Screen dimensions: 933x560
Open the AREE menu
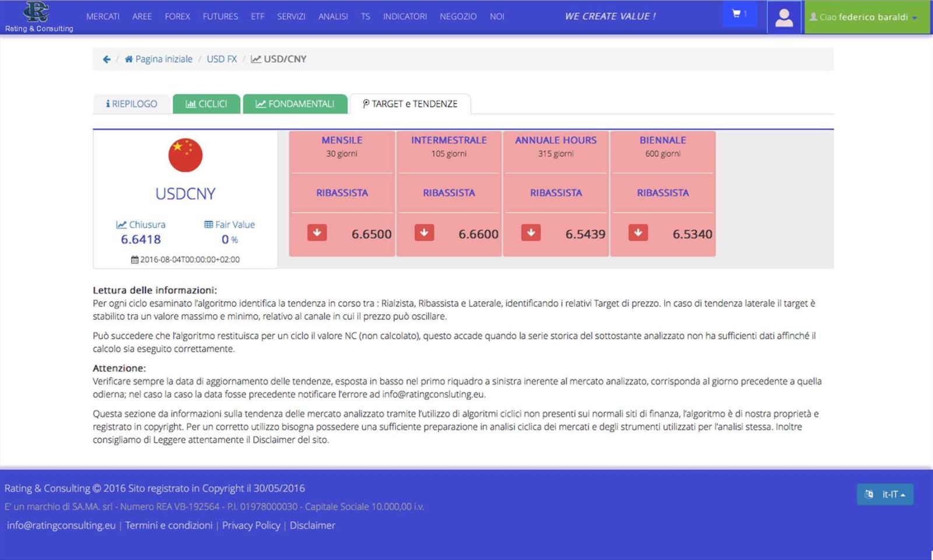tap(142, 16)
